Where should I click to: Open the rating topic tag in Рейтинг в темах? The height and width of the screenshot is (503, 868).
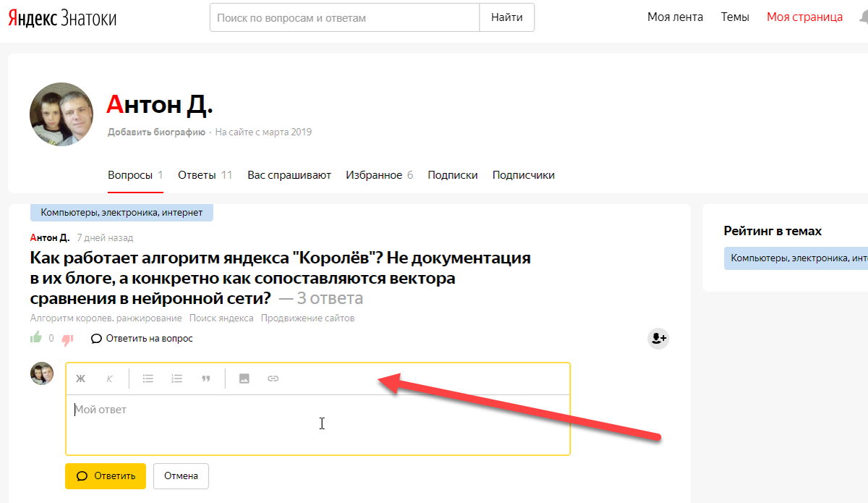796,258
